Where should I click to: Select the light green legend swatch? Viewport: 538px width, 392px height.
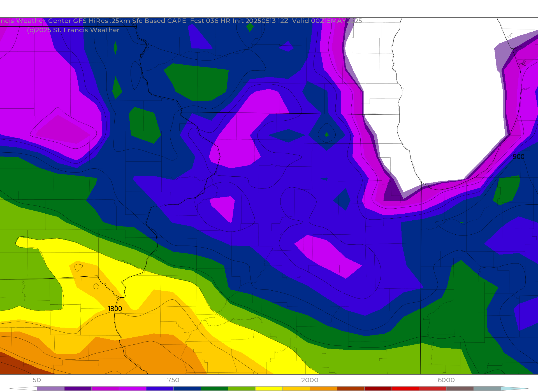pyautogui.click(x=242, y=389)
